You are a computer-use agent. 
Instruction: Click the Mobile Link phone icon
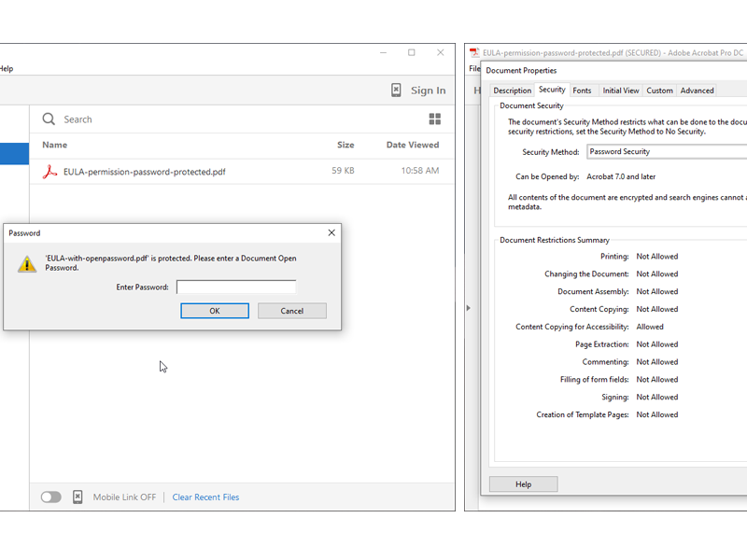[x=78, y=497]
